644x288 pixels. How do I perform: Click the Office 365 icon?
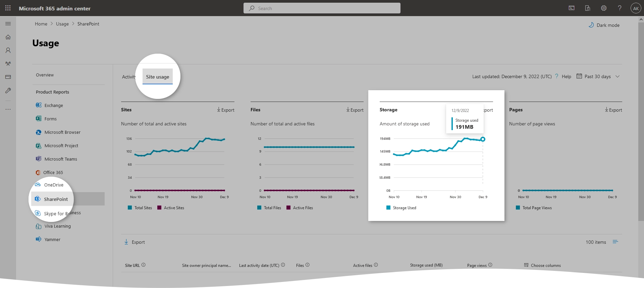pyautogui.click(x=38, y=172)
